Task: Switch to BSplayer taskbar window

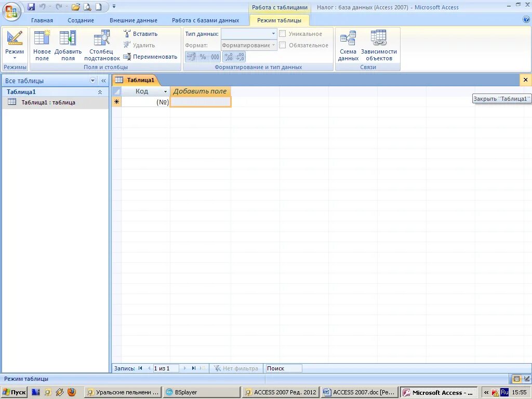Action: click(202, 392)
